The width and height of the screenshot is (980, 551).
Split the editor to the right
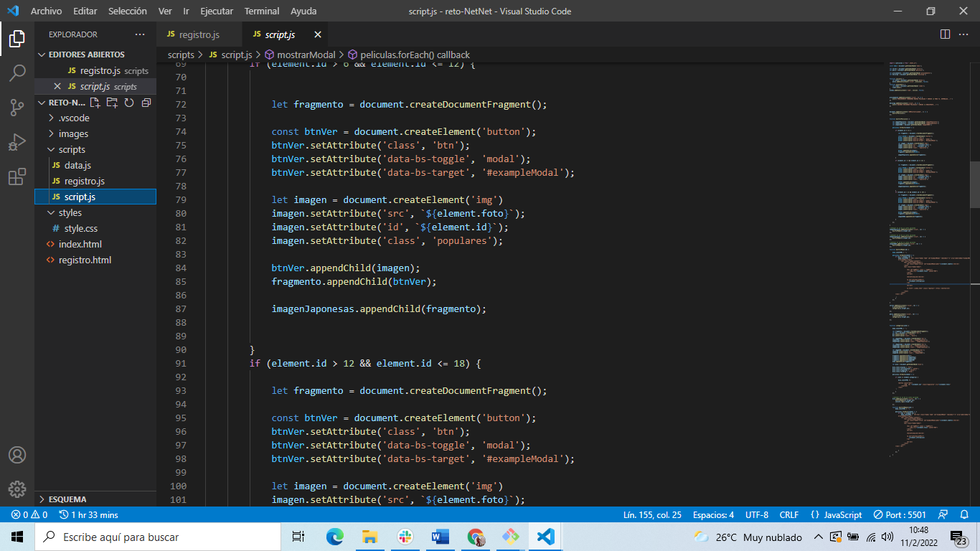[945, 34]
